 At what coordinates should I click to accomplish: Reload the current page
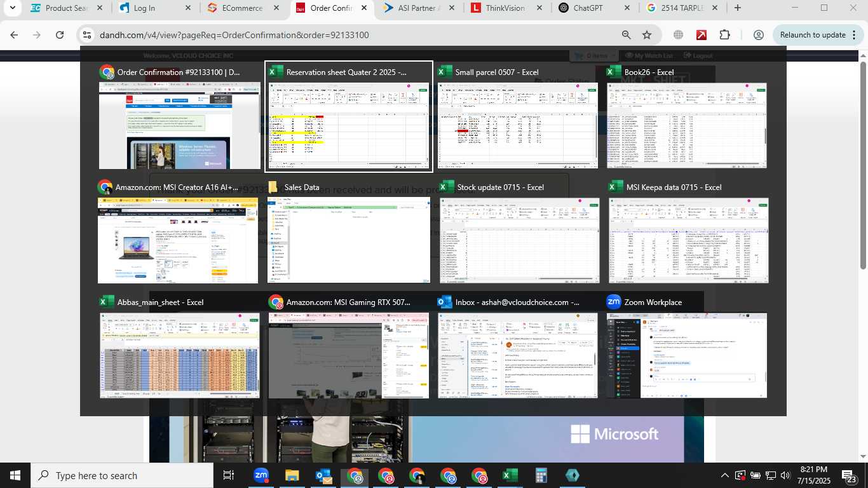coord(60,35)
